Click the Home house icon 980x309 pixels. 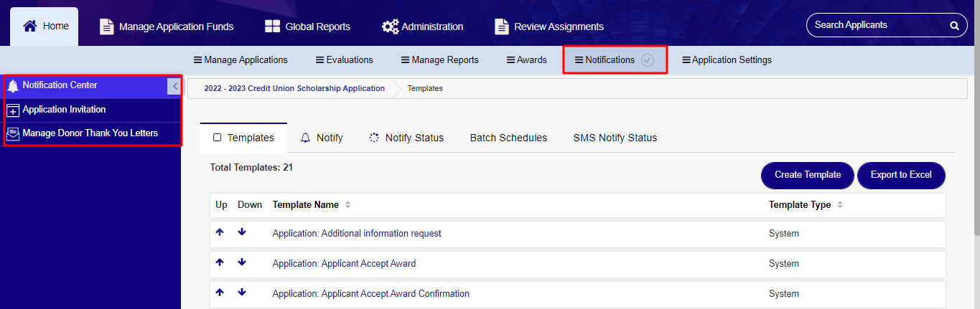29,26
